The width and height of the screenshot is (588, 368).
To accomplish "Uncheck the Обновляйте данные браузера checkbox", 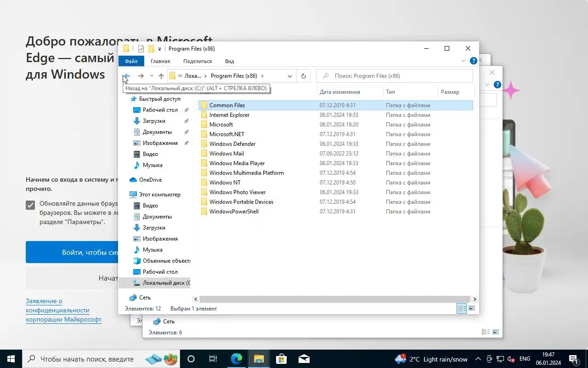I will [x=30, y=205].
